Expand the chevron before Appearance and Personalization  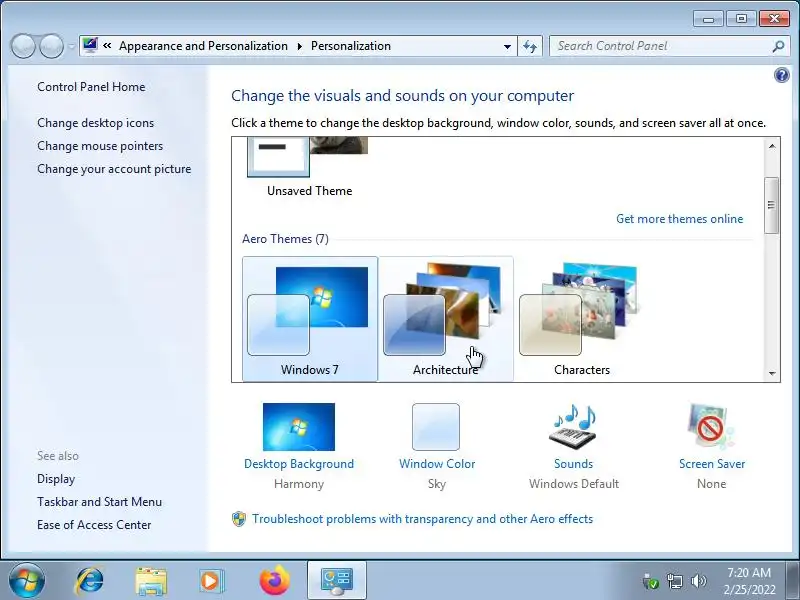[107, 46]
